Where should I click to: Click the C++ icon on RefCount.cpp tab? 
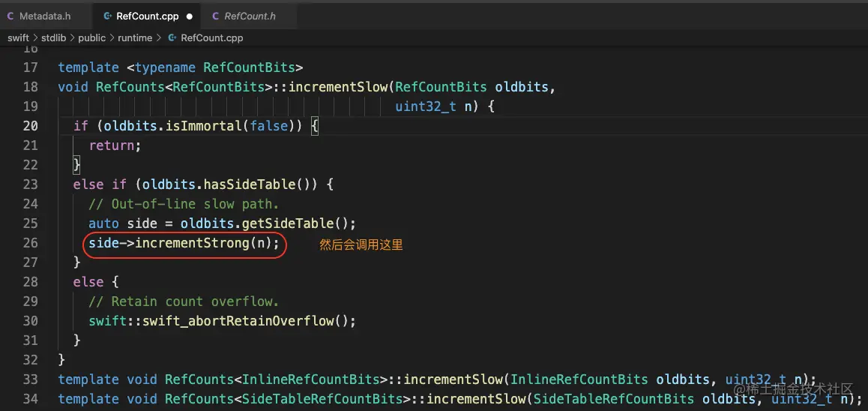[107, 16]
